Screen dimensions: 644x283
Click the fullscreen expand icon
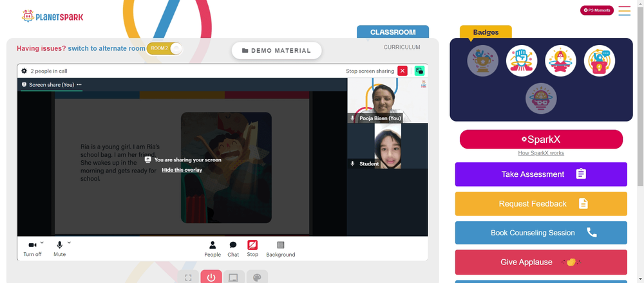pyautogui.click(x=188, y=277)
